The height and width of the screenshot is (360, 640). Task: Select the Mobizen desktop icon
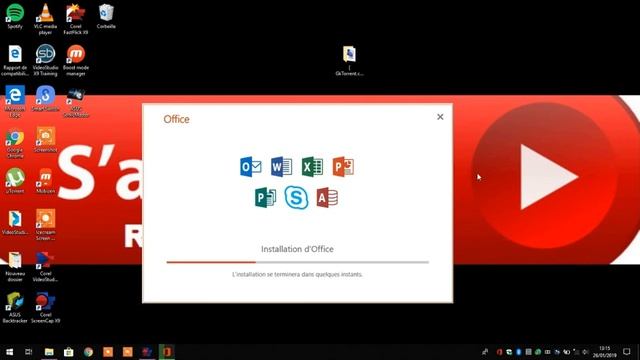[x=45, y=181]
